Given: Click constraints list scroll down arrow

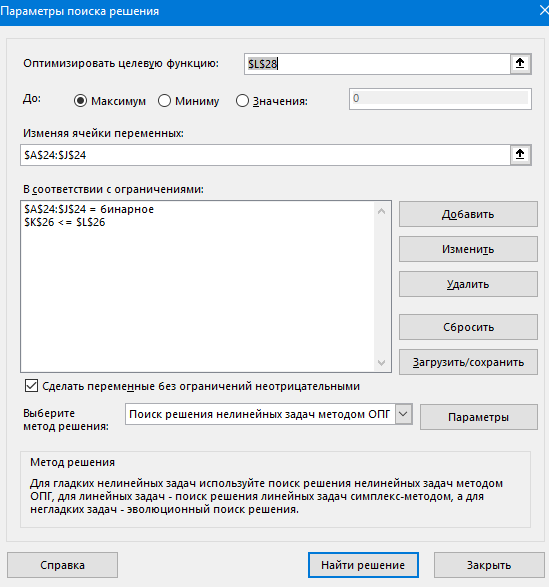Looking at the screenshot, I should pyautogui.click(x=382, y=362).
